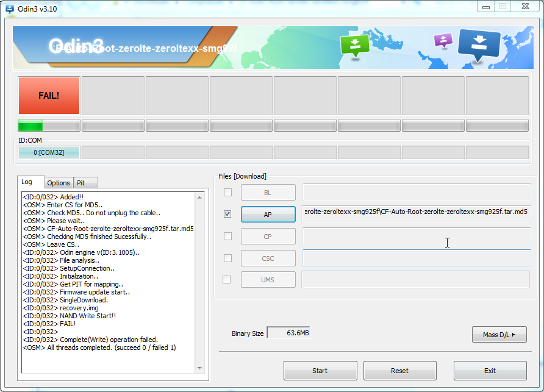Click the 'ID:COM' label
Image resolution: width=544 pixels, height=392 pixels.
30,140
